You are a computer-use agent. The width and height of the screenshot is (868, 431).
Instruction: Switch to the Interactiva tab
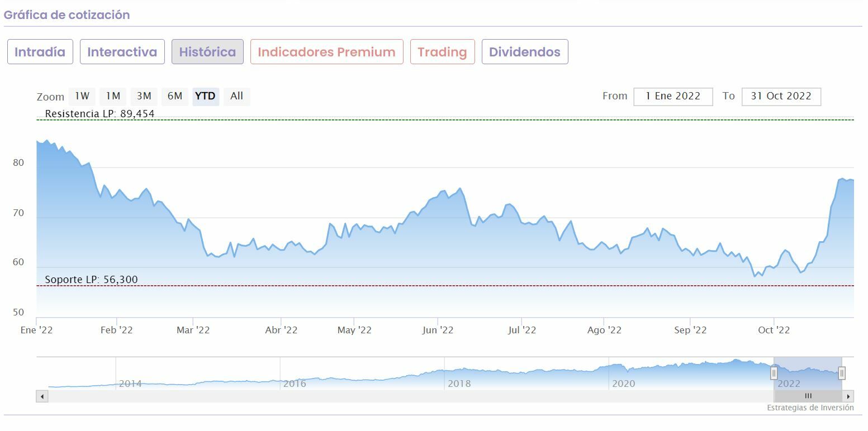[122, 52]
